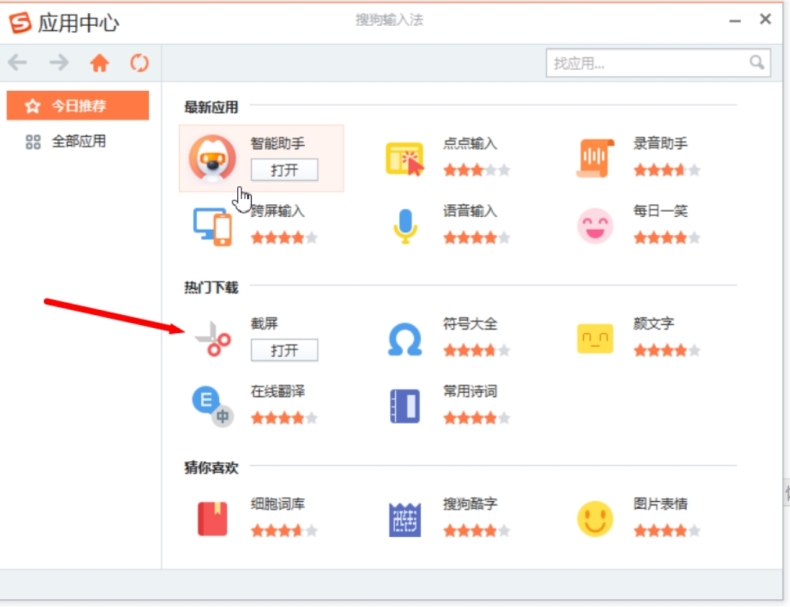Viewport: 790px width, 607px height.
Task: Select the 点点输入 app icon
Action: click(405, 158)
